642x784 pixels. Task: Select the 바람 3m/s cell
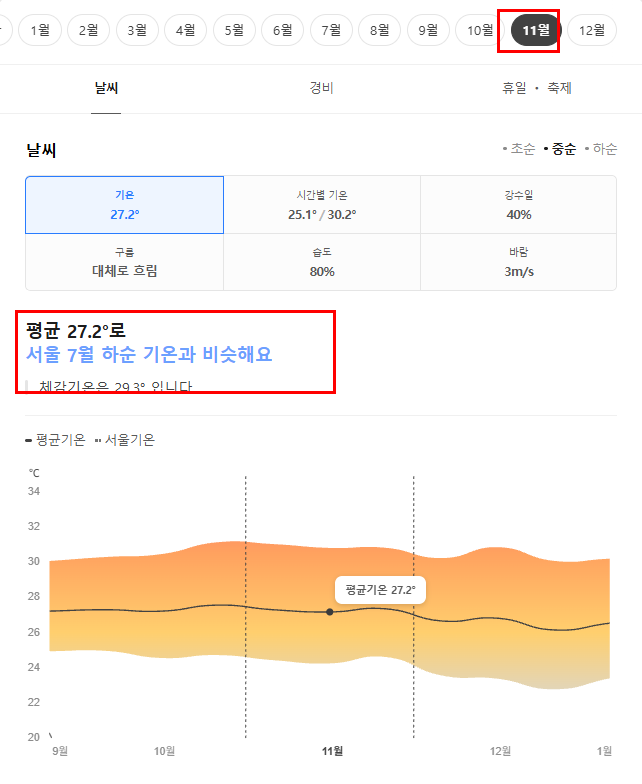coord(518,262)
